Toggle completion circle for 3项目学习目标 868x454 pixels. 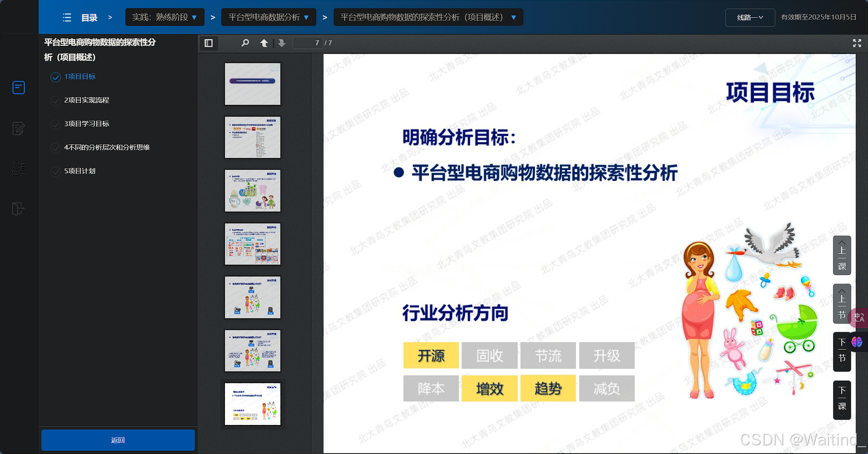click(x=55, y=124)
